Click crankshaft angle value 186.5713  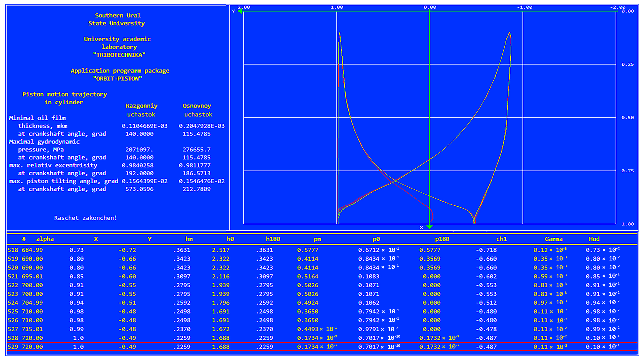[x=197, y=173]
